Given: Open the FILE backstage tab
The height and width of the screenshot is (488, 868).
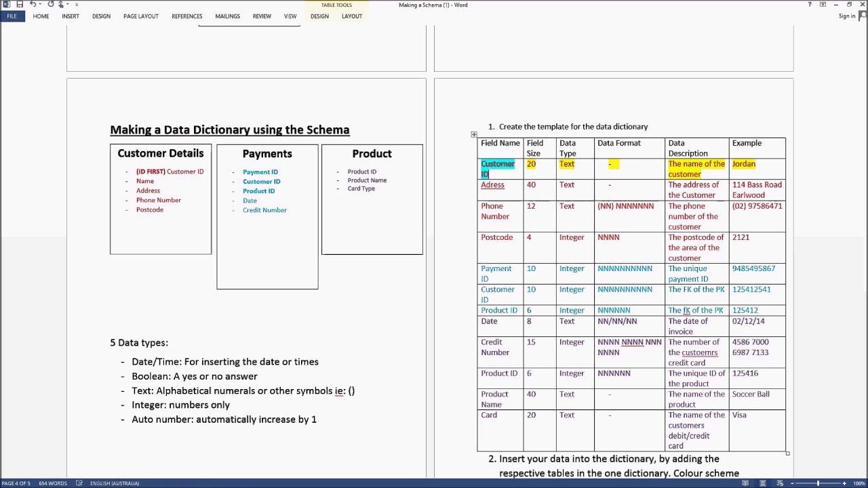Looking at the screenshot, I should (x=12, y=16).
